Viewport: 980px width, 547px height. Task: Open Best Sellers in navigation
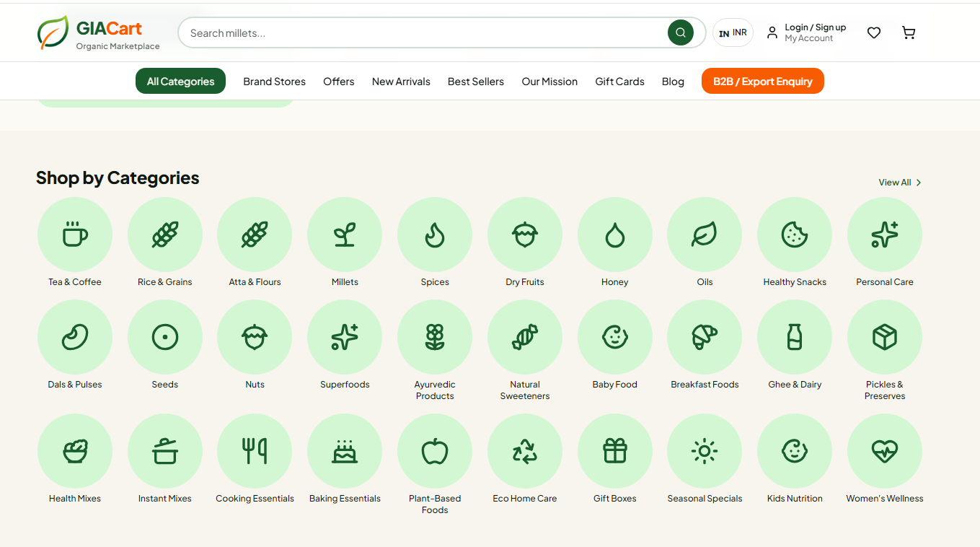point(476,82)
